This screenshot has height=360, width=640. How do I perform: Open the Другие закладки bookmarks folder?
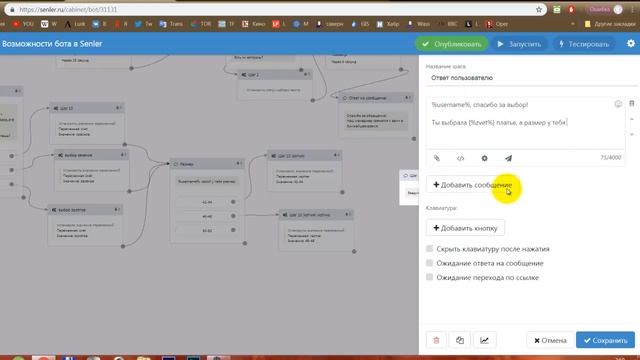pyautogui.click(x=610, y=24)
